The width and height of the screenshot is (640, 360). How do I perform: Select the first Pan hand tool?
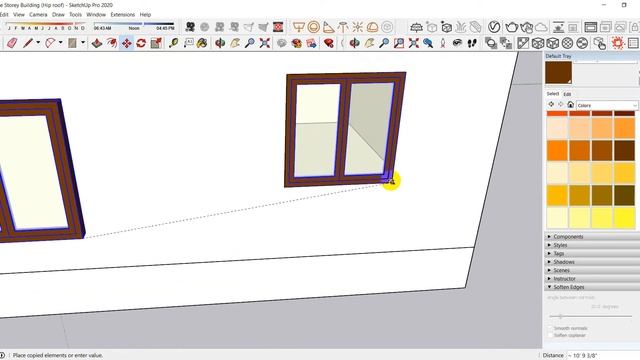tap(235, 43)
